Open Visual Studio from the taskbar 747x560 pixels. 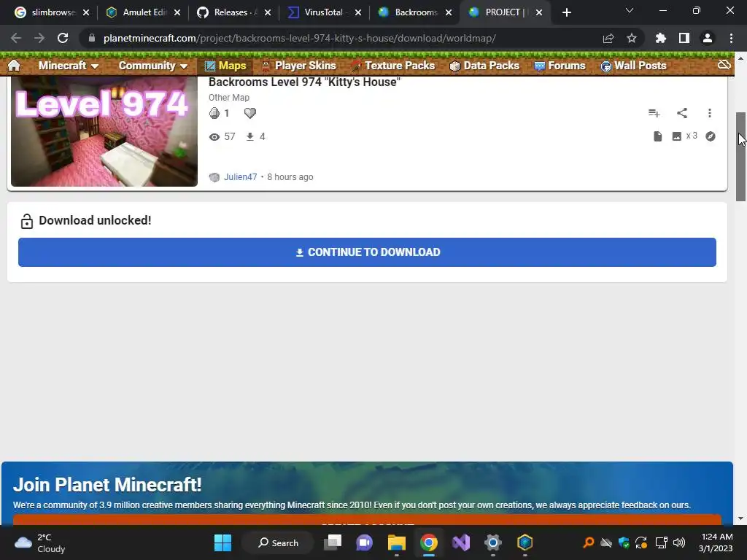click(461, 542)
